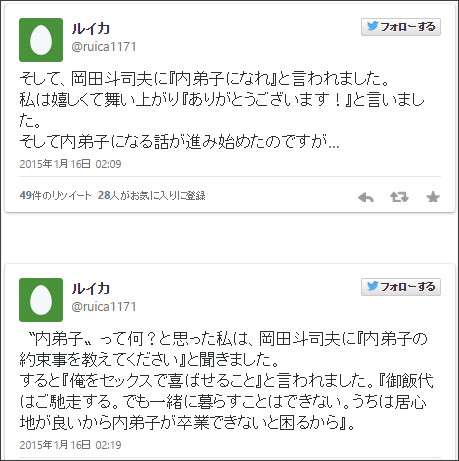Viewport: 459px width, 461px height.
Task: Open timestamp 2015年1月16日 02:09
Action: coord(70,164)
